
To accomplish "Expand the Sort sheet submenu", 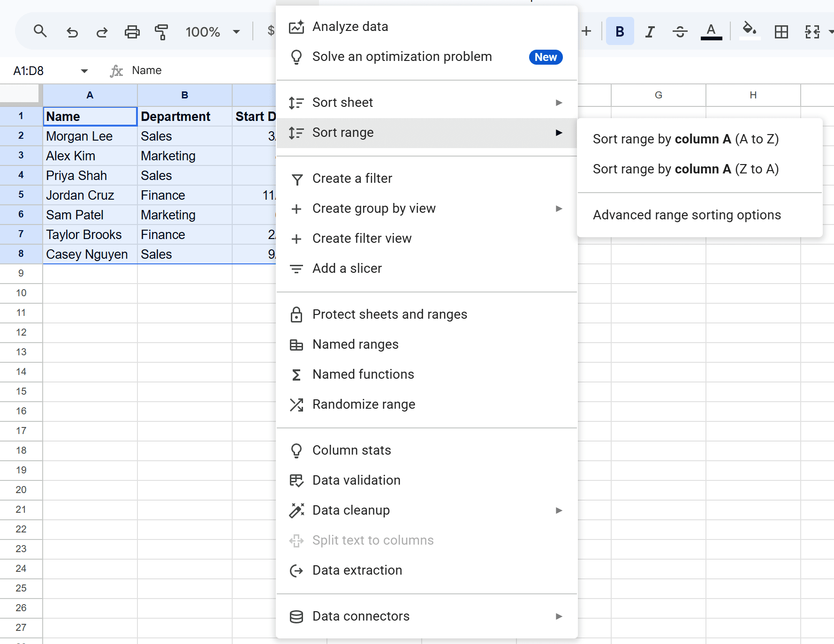I will tap(427, 103).
